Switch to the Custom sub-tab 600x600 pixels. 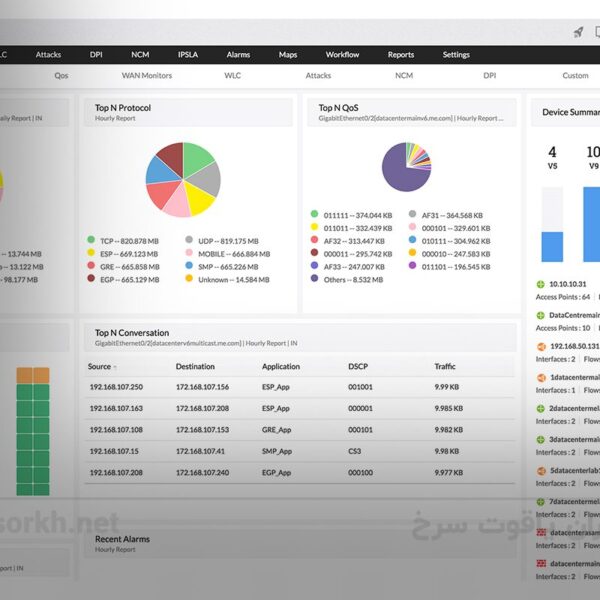(575, 76)
